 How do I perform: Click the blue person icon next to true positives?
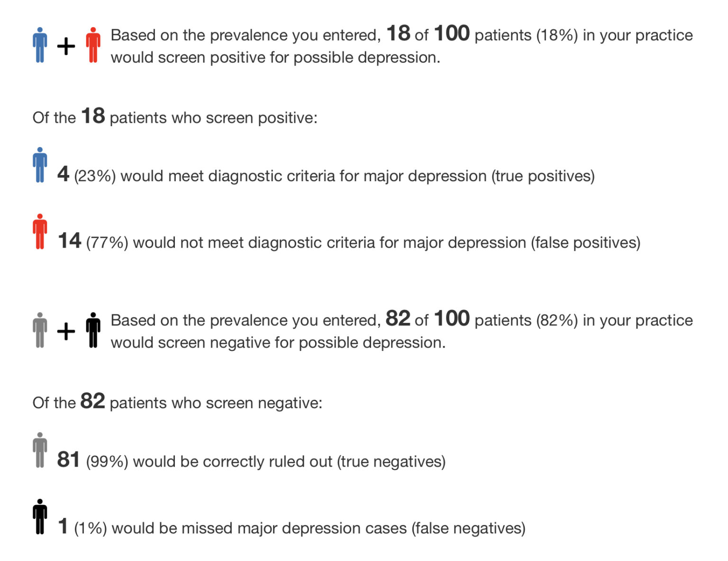(40, 165)
